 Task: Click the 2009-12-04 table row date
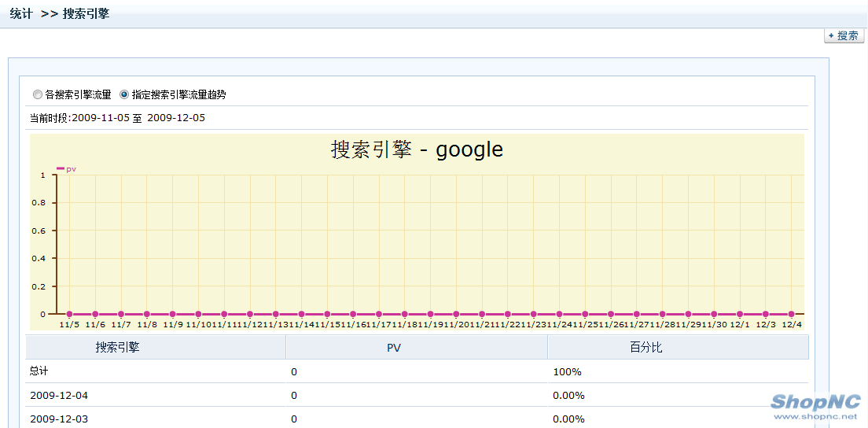(x=59, y=395)
